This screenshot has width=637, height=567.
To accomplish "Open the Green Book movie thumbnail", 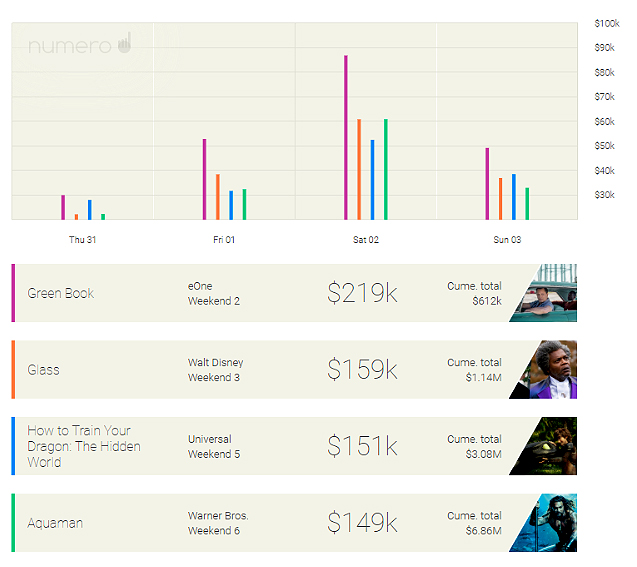I will [548, 293].
